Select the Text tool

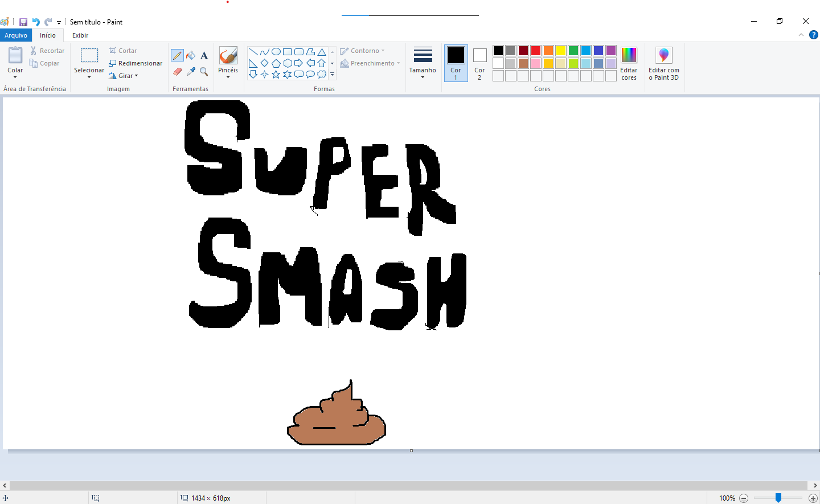click(204, 55)
